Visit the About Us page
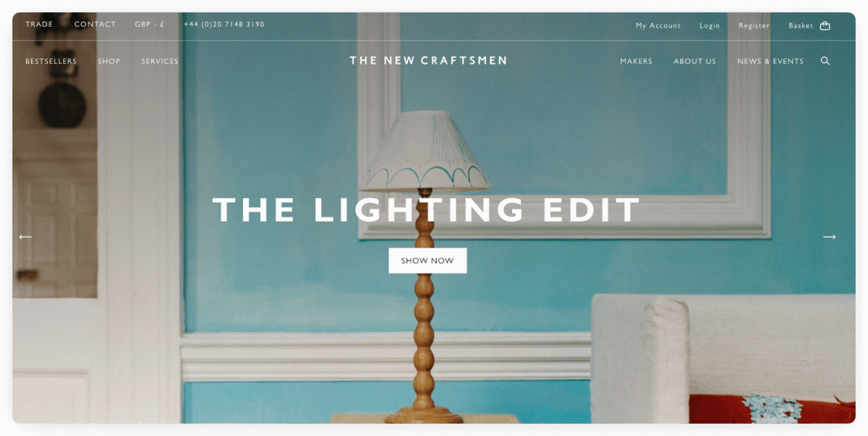 point(695,61)
